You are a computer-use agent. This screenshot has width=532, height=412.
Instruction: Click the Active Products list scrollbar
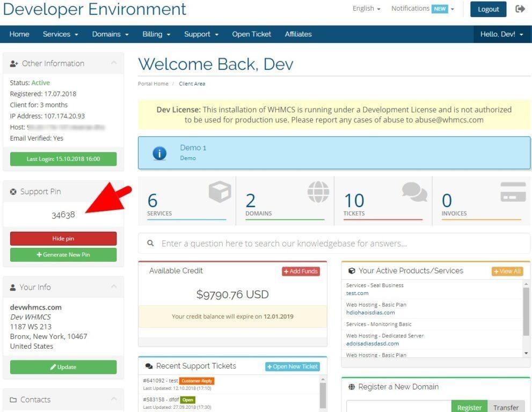click(526, 311)
